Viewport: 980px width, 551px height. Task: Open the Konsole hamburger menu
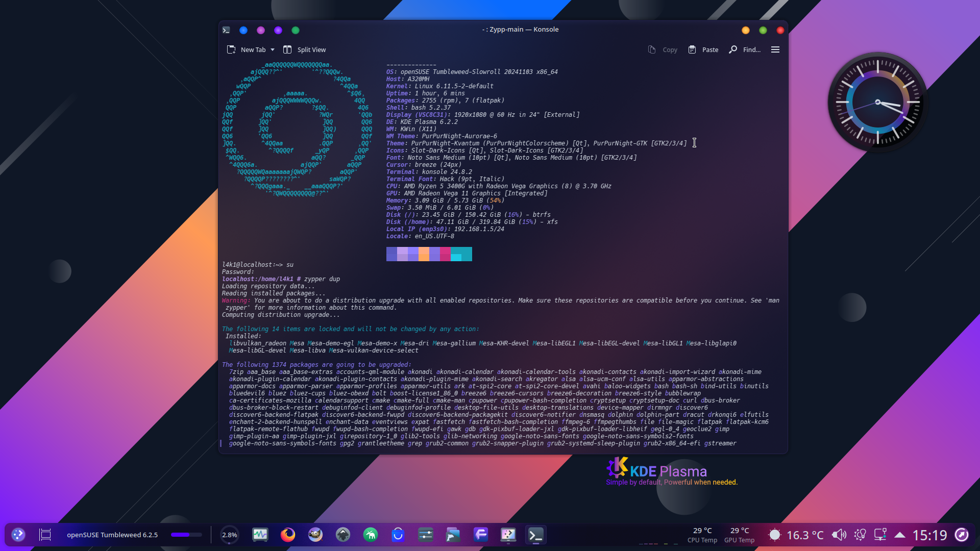[x=775, y=49]
